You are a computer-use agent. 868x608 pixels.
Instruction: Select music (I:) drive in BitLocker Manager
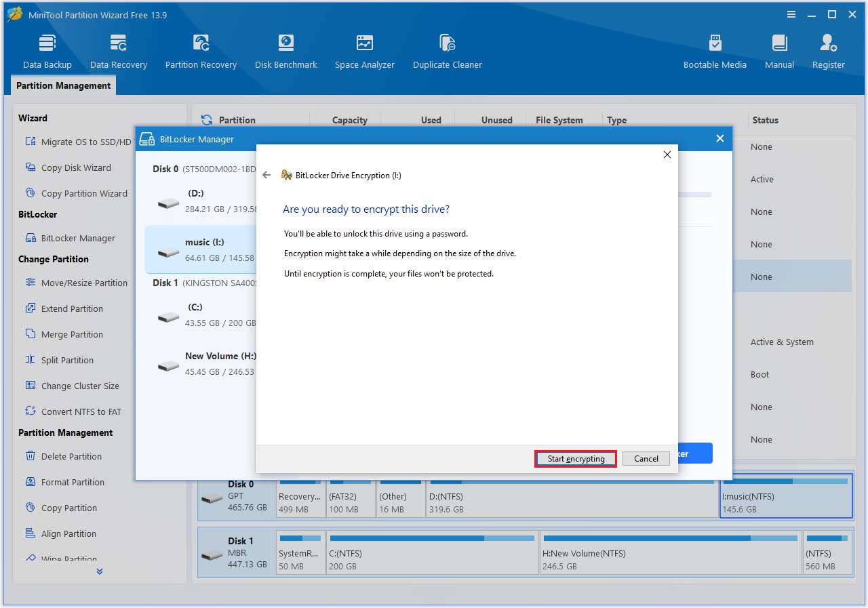201,249
